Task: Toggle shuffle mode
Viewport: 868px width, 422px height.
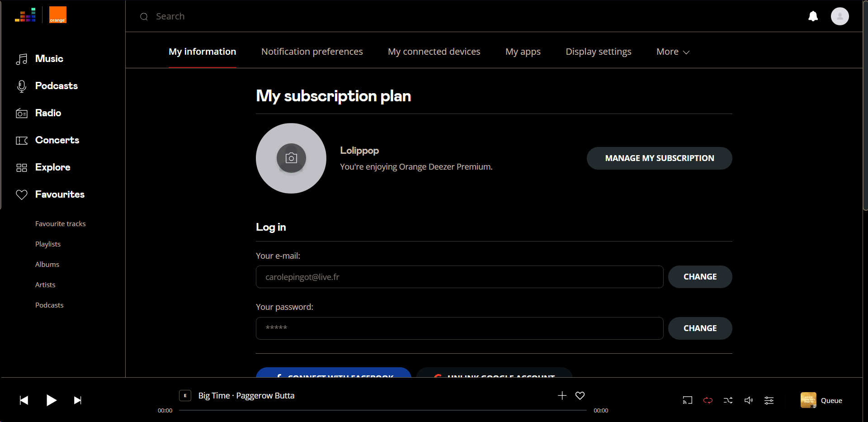Action: [x=728, y=400]
